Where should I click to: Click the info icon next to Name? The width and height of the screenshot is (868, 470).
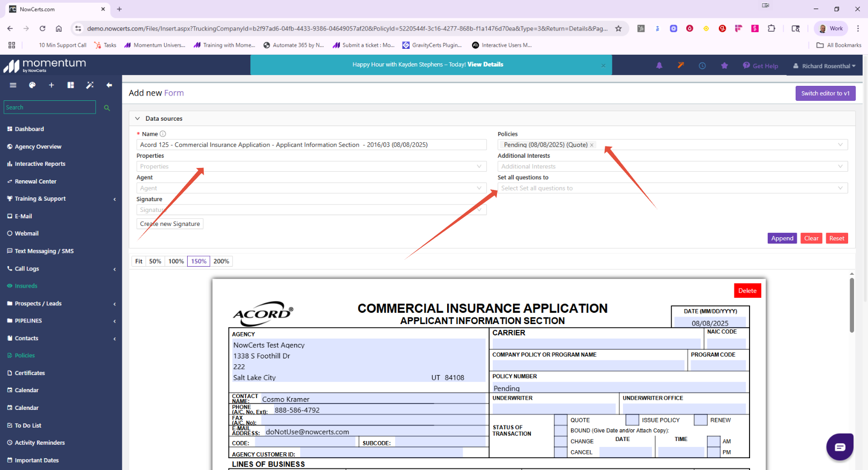click(163, 134)
